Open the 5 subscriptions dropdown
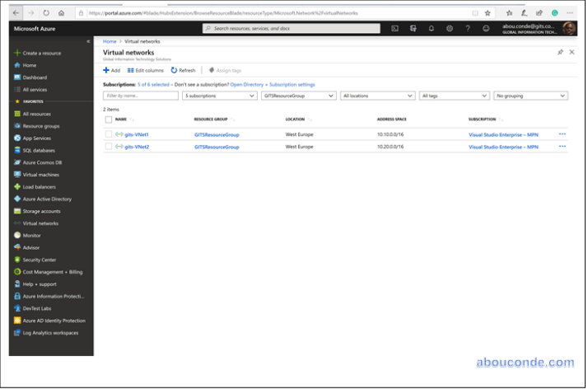 coord(219,96)
